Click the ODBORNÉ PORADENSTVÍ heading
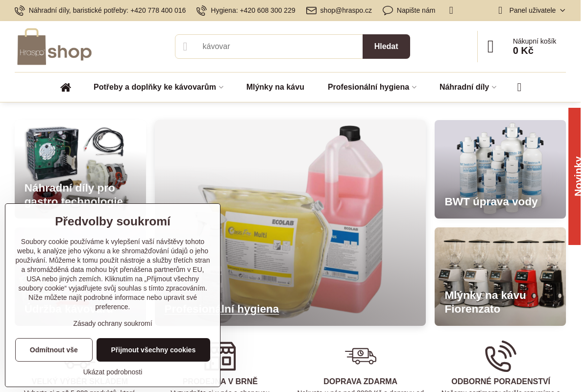This screenshot has height=392, width=588. (501, 381)
